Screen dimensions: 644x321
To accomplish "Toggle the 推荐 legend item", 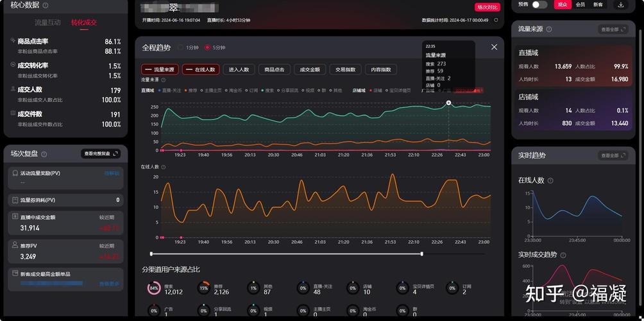I will point(191,91).
